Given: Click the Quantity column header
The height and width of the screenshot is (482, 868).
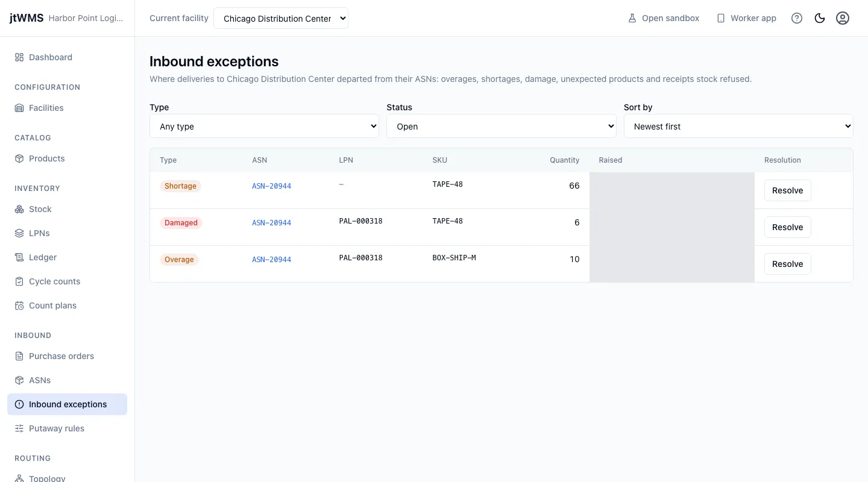Looking at the screenshot, I should [x=564, y=160].
